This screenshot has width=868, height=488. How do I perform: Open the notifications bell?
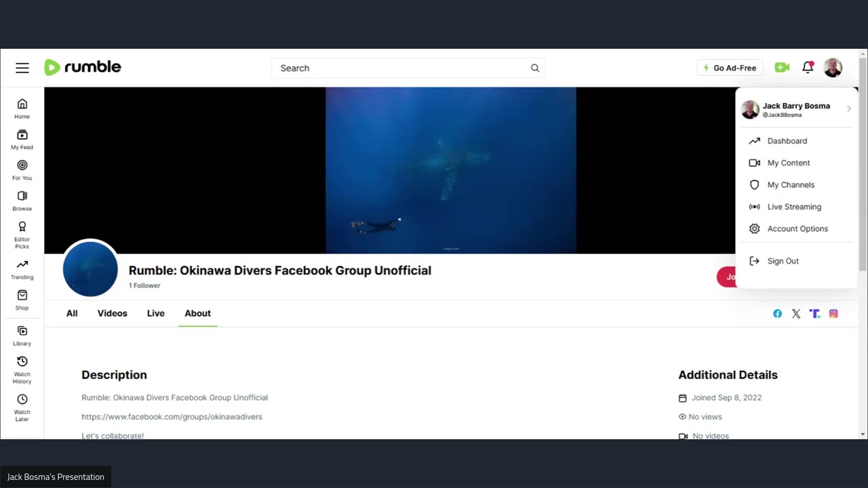808,67
